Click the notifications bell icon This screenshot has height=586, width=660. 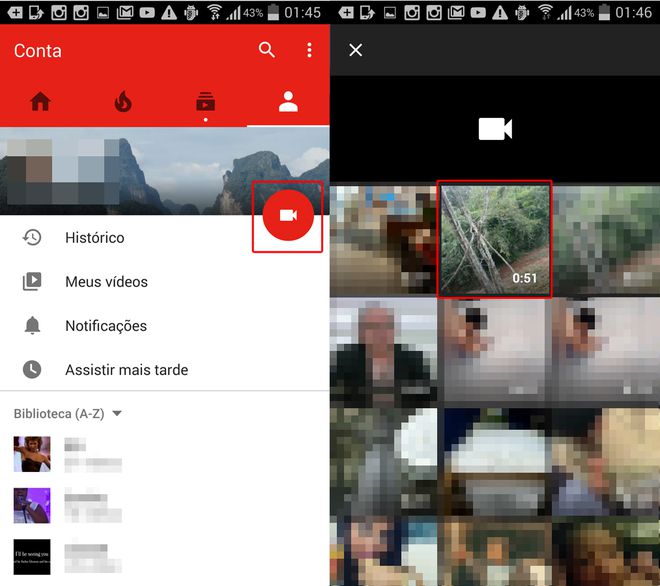click(x=32, y=325)
